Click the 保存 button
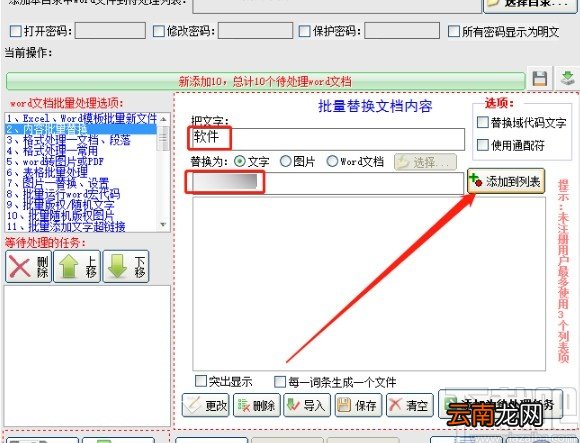This screenshot has width=580, height=443. pyautogui.click(x=358, y=405)
